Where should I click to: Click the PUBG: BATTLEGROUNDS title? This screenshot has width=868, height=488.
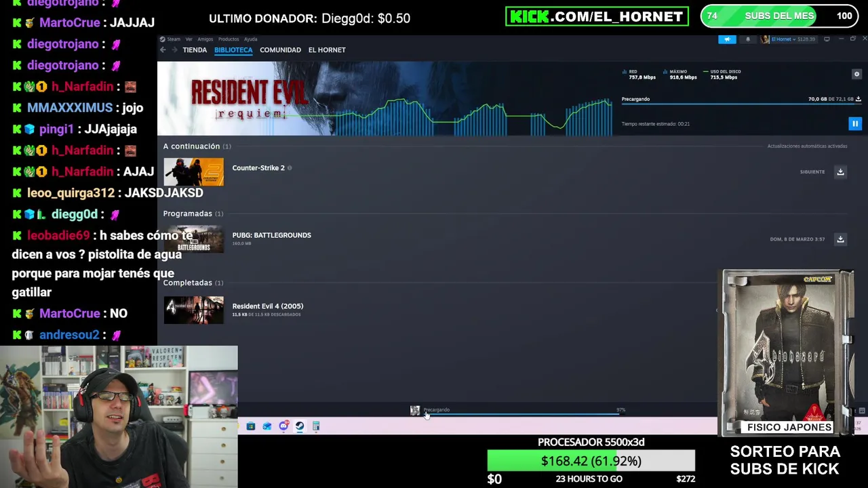(x=271, y=235)
